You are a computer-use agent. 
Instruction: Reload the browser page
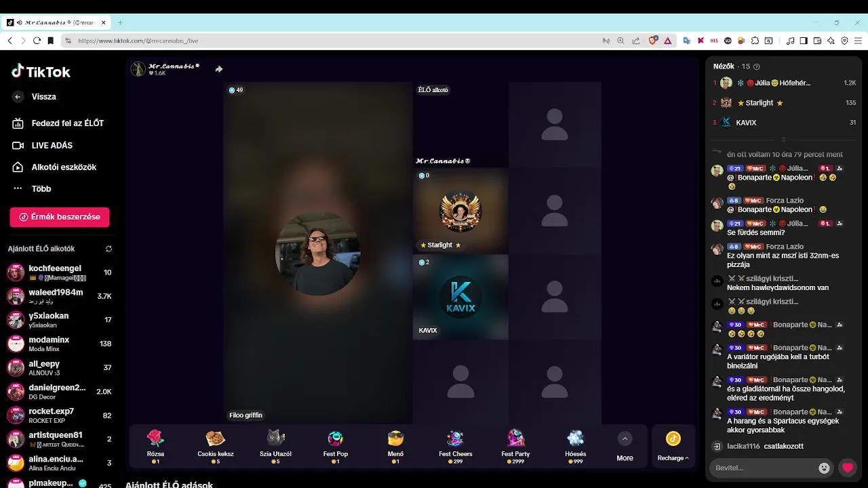click(37, 41)
